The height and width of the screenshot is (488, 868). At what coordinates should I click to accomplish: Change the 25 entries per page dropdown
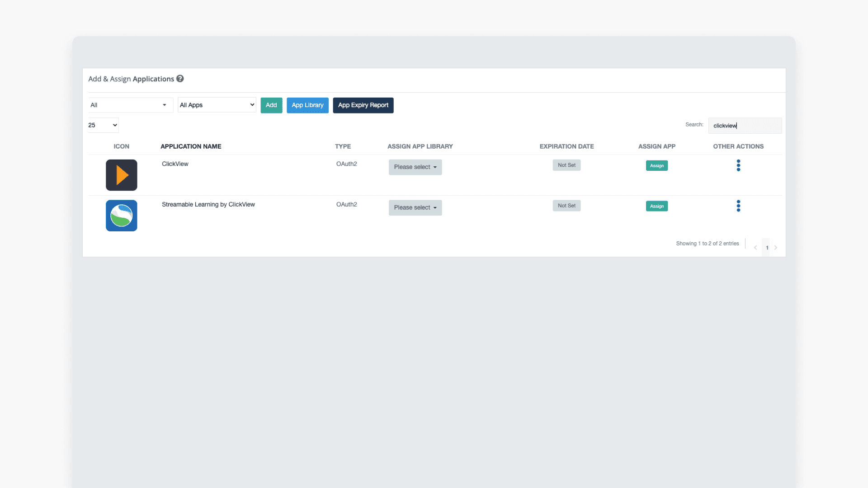tap(103, 125)
